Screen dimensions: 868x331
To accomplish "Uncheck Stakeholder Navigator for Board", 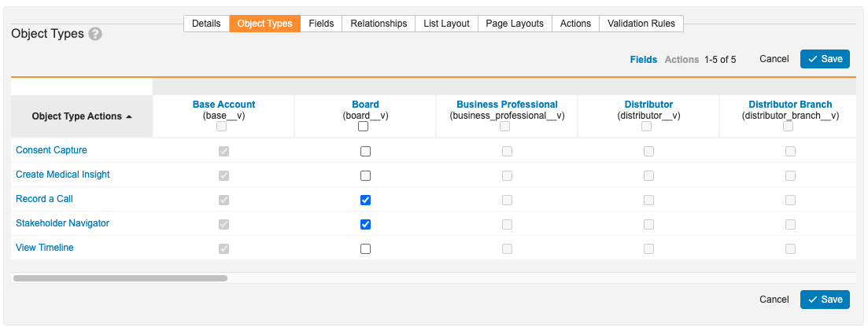I will pyautogui.click(x=365, y=224).
